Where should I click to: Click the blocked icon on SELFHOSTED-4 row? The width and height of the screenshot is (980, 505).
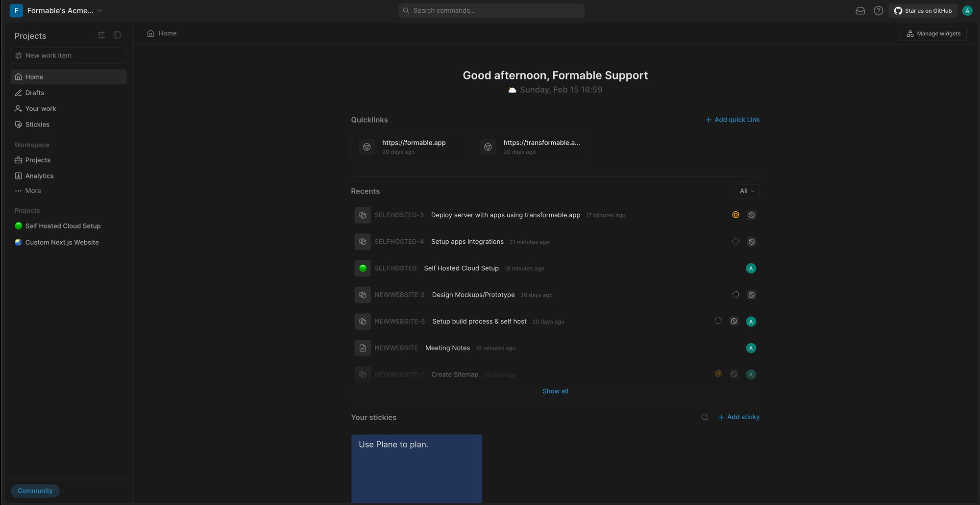point(752,241)
